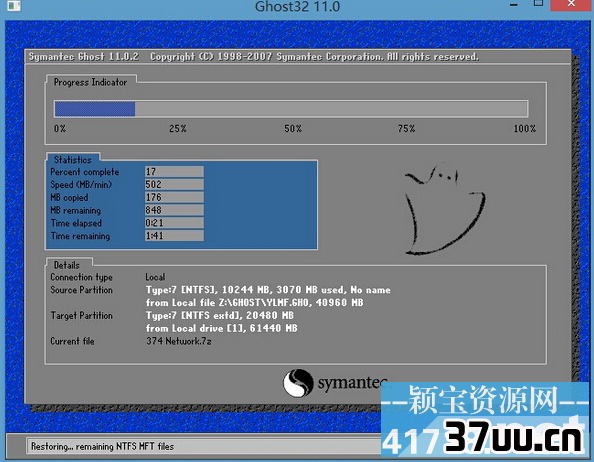The height and width of the screenshot is (462, 594).
Task: Click the ghost mascot drawing
Action: [x=445, y=209]
